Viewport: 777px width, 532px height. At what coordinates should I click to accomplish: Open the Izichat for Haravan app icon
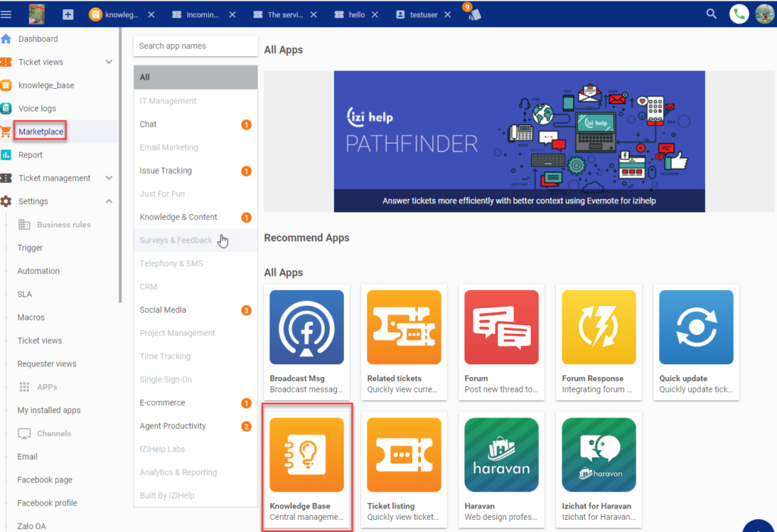click(x=599, y=455)
